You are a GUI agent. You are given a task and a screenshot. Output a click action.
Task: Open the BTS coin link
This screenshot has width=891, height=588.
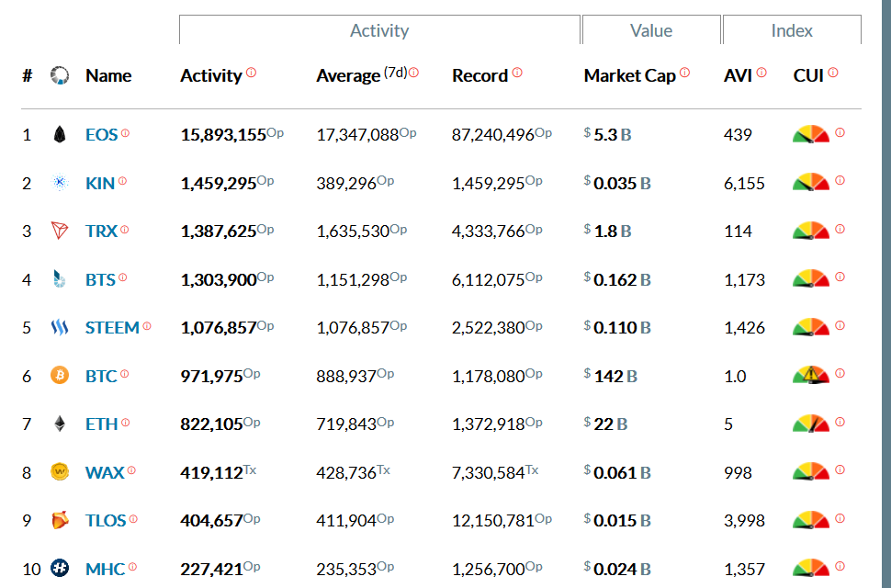click(x=100, y=279)
